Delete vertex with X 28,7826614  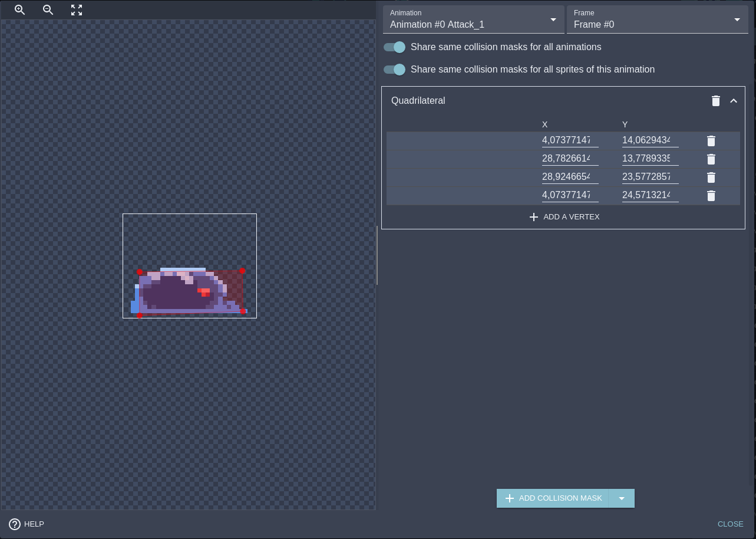coord(711,159)
